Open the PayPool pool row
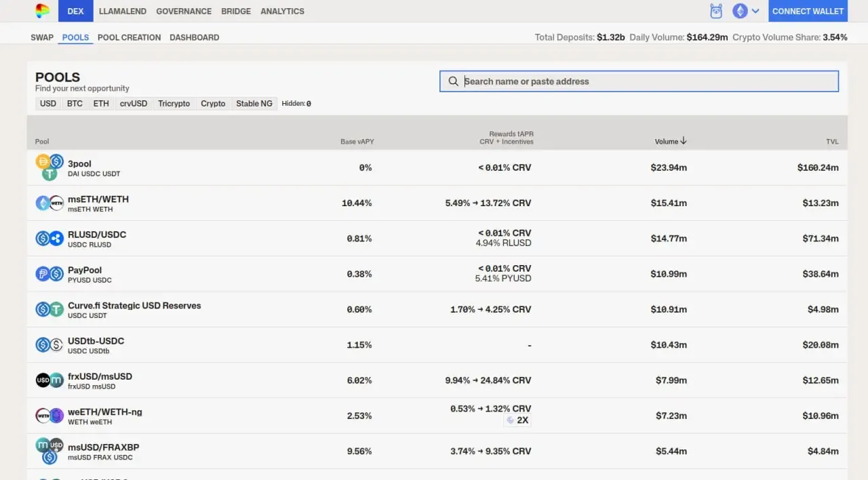The height and width of the screenshot is (480, 868). click(x=437, y=274)
